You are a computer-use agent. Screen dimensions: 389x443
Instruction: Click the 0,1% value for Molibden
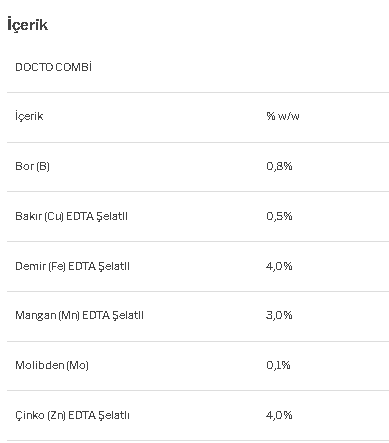278,365
